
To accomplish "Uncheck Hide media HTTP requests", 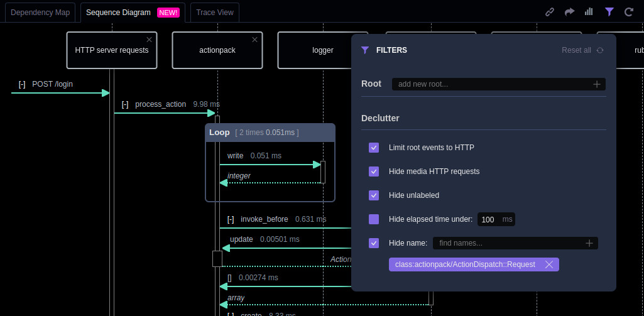I will [374, 172].
